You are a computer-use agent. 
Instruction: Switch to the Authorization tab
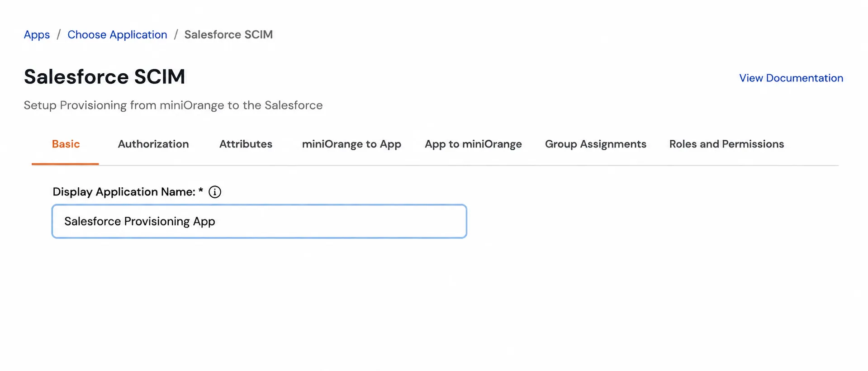(x=153, y=144)
